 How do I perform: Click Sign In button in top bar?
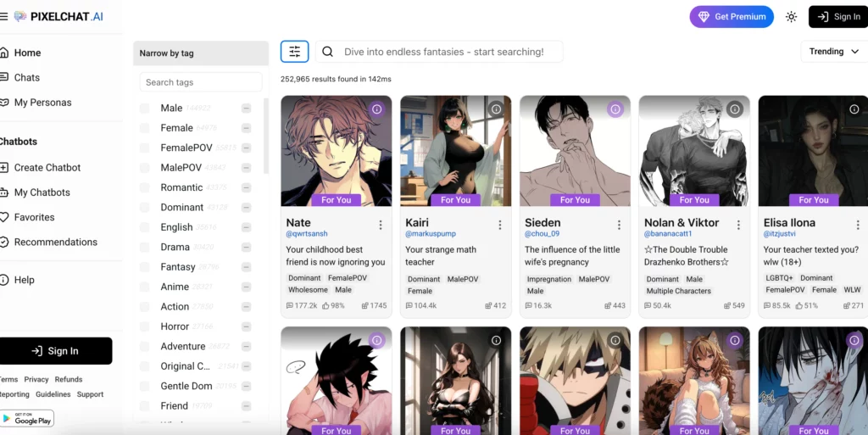(838, 17)
